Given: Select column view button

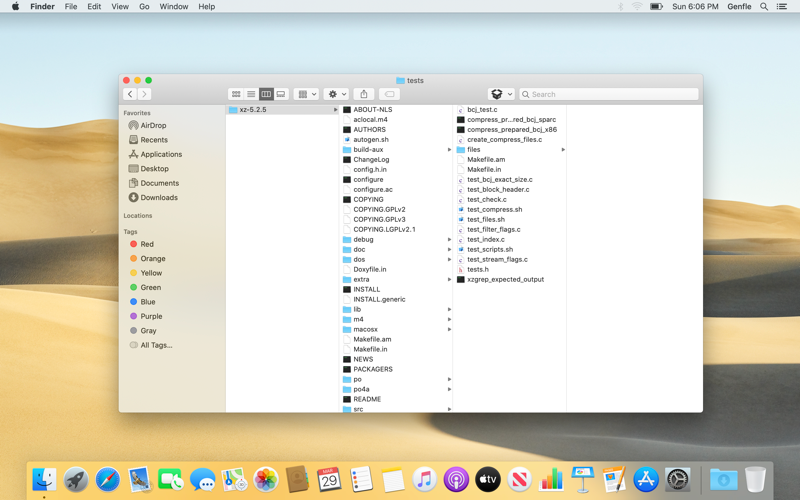Looking at the screenshot, I should (266, 94).
